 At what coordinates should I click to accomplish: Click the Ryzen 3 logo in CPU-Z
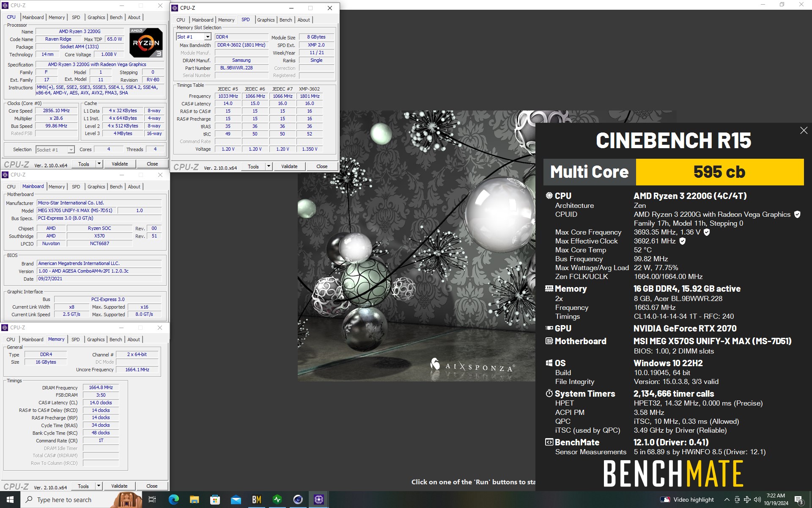(x=146, y=43)
